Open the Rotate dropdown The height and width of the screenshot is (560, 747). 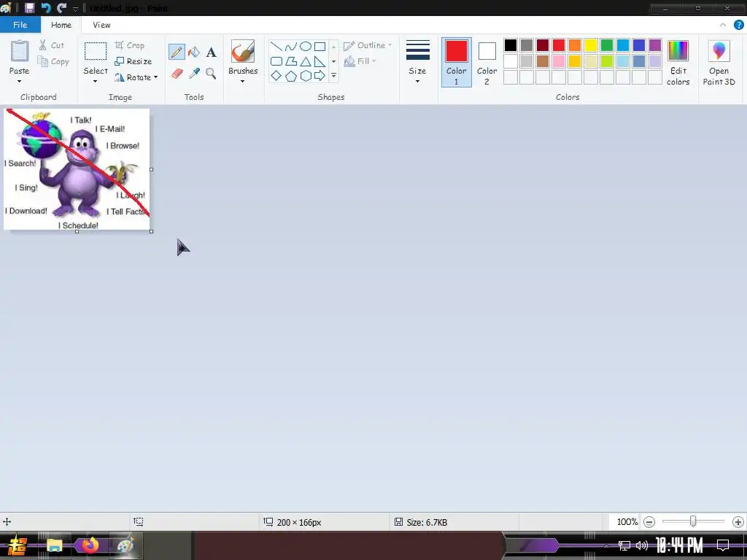(136, 77)
